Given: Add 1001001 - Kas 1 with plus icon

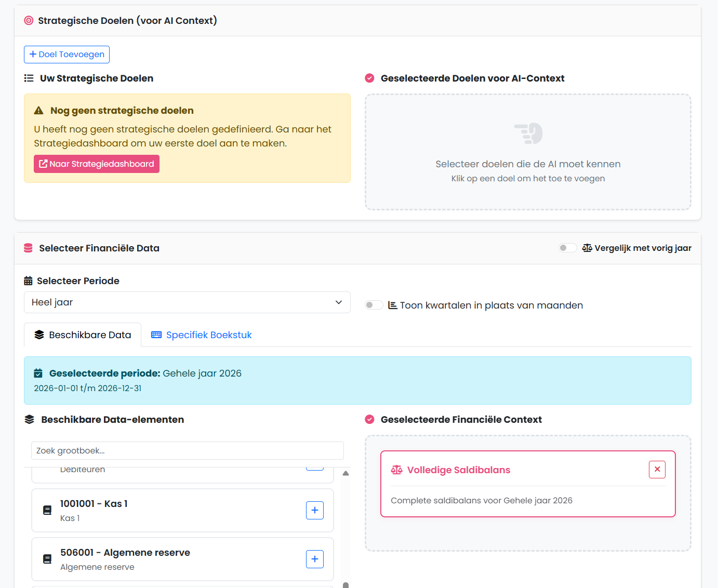Looking at the screenshot, I should 314,510.
